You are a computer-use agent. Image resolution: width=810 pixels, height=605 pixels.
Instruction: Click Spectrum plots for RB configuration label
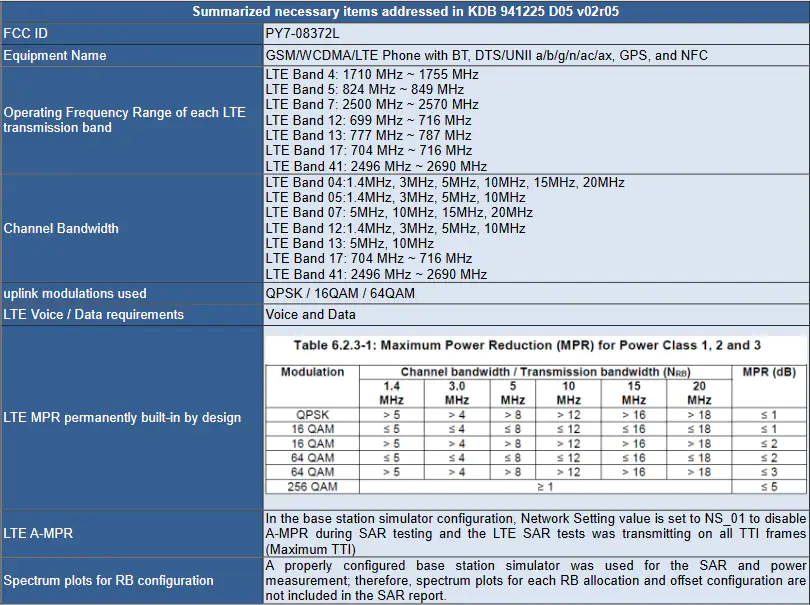pyautogui.click(x=108, y=580)
